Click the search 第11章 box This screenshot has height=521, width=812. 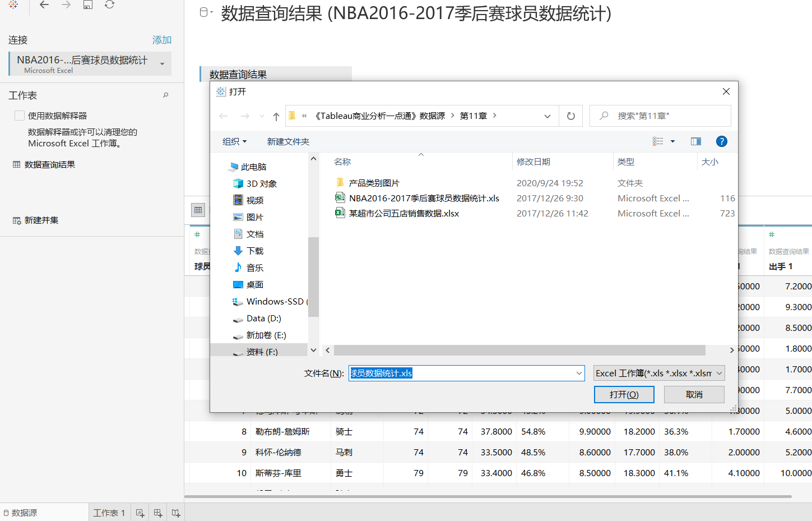pos(660,116)
